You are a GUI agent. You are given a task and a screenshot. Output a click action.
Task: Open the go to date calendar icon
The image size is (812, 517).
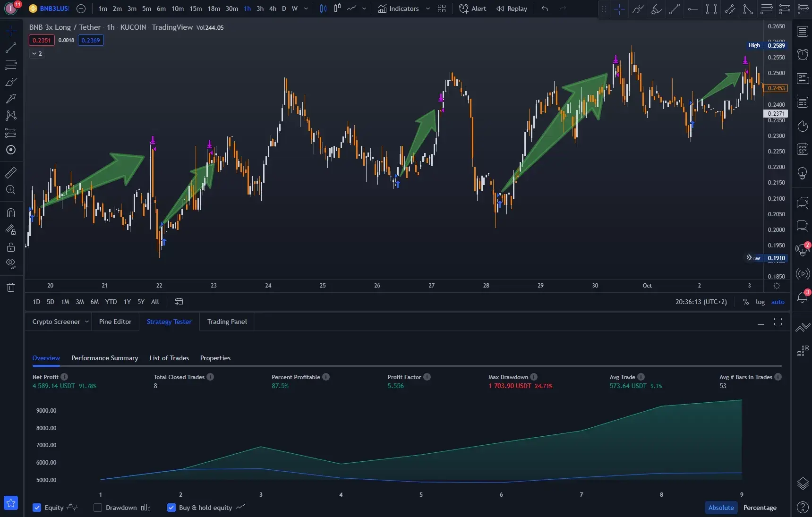(x=179, y=302)
